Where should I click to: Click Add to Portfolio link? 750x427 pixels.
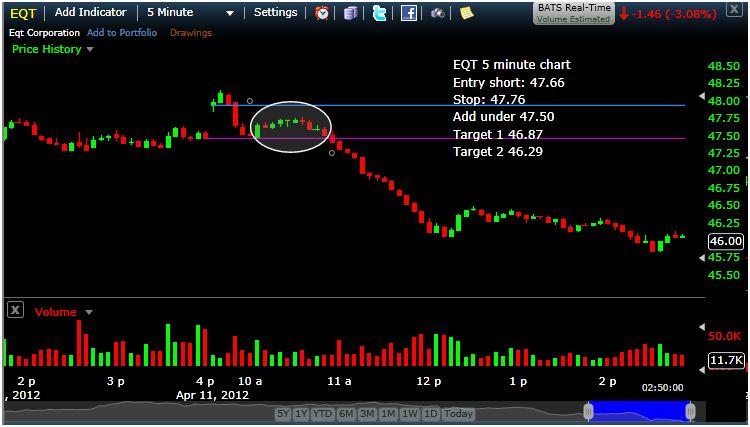coord(122,33)
